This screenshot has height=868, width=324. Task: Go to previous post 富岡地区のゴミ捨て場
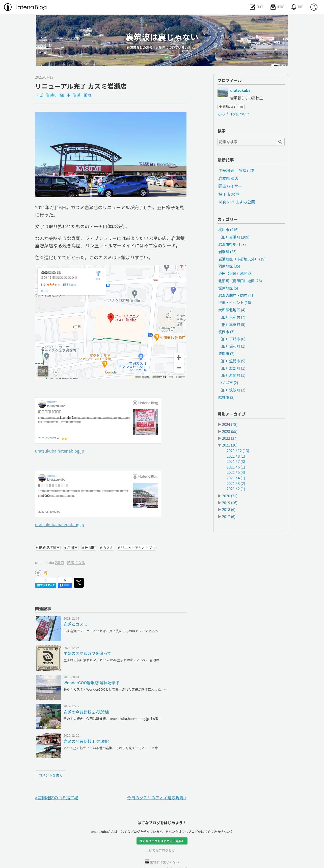pyautogui.click(x=57, y=797)
